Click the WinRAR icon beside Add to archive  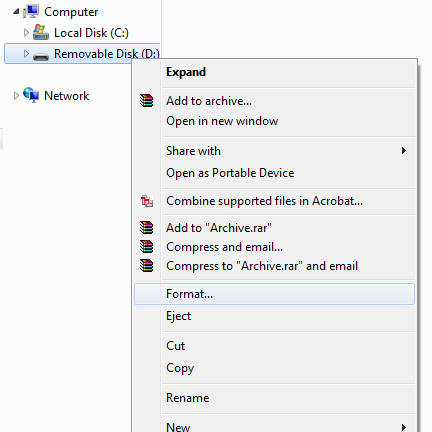146,100
